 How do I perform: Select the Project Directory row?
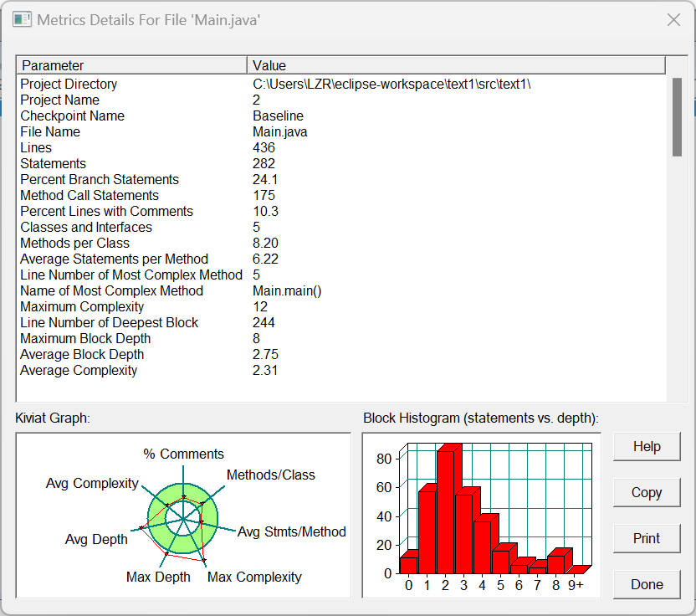[x=341, y=84]
